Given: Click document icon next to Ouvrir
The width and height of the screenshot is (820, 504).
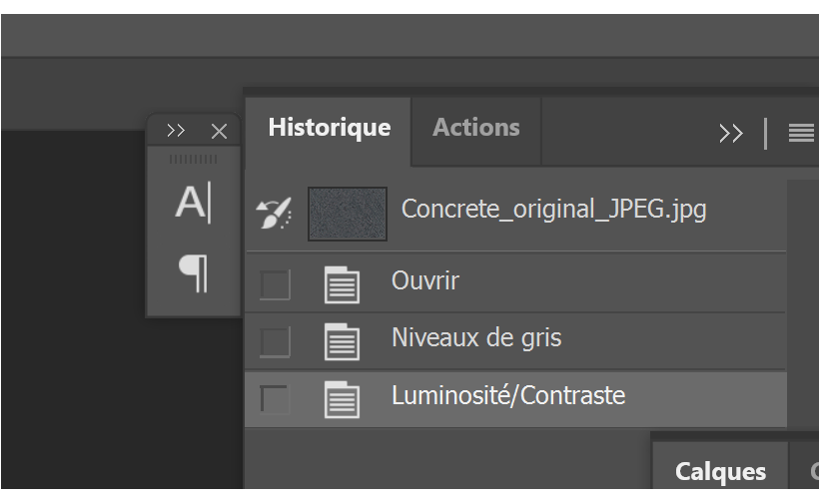Looking at the screenshot, I should [342, 284].
